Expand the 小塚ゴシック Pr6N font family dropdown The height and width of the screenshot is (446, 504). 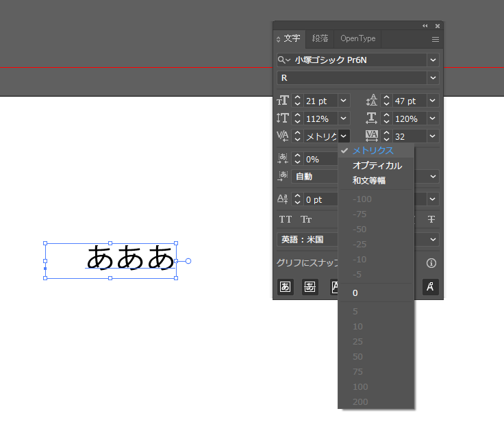[x=433, y=60]
